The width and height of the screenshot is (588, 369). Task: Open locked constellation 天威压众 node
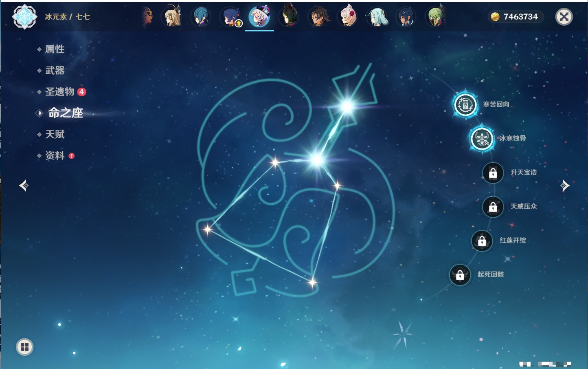click(493, 207)
